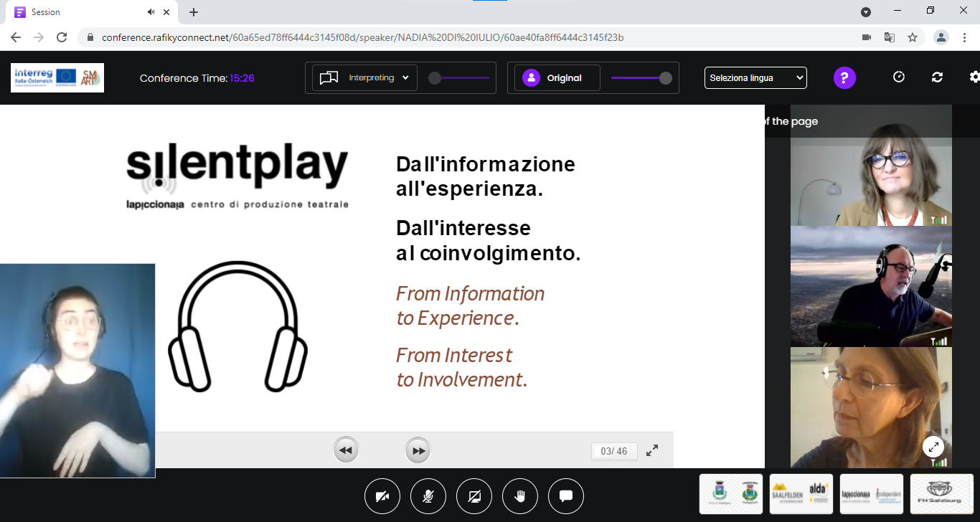Toggle the muted microphone button

(x=428, y=496)
